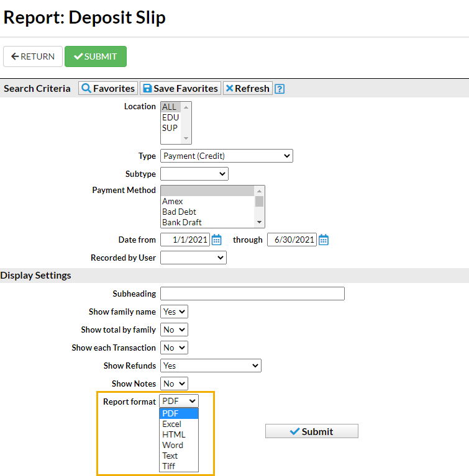Open Show Notes dropdown
Viewport: 469px width, 476px height.
click(x=174, y=384)
